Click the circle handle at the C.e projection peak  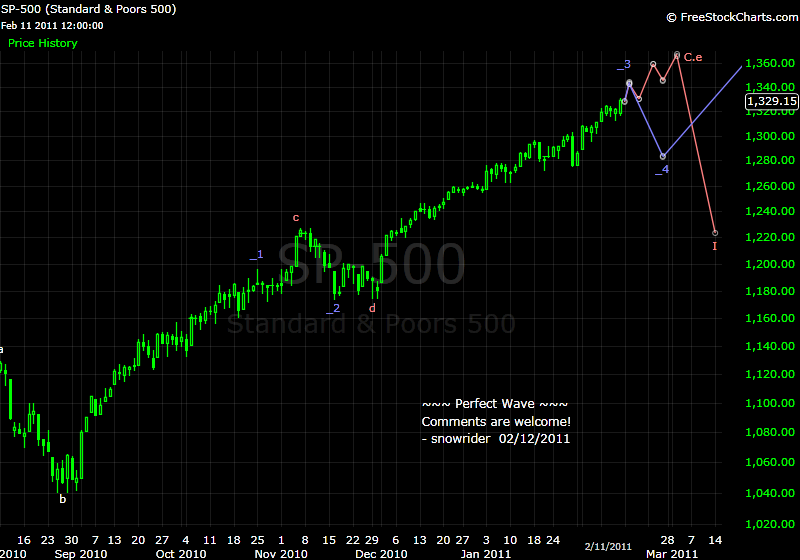tap(677, 55)
